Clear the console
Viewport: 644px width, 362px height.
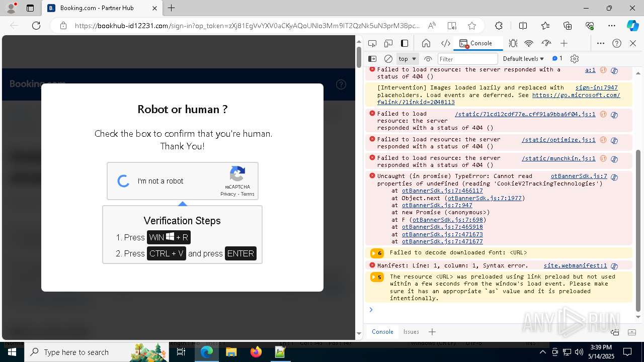tap(388, 59)
